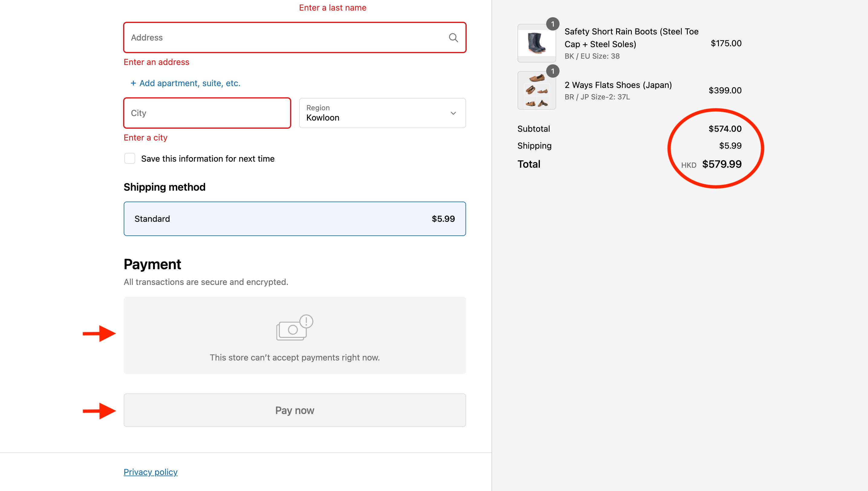
Task: Click the address search magnifier icon
Action: tap(453, 38)
